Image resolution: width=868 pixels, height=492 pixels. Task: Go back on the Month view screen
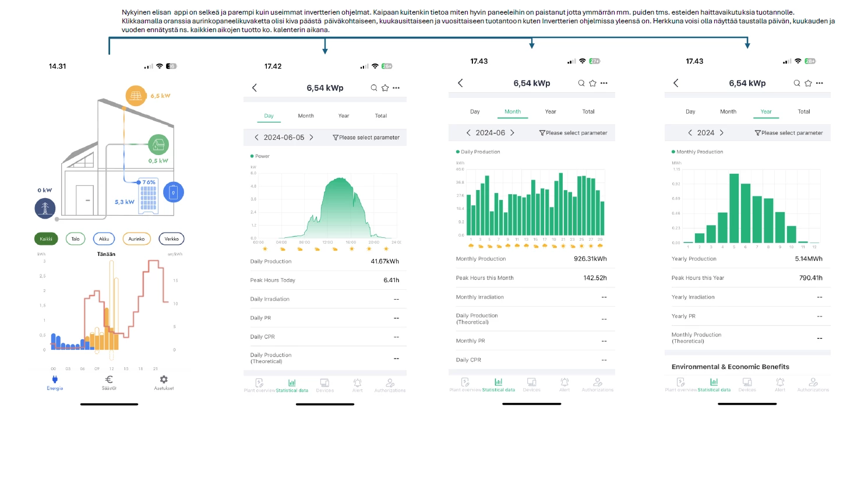[460, 83]
